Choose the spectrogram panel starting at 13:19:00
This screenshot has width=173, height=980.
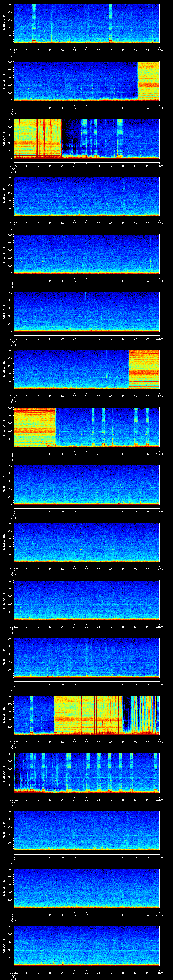pos(87,312)
